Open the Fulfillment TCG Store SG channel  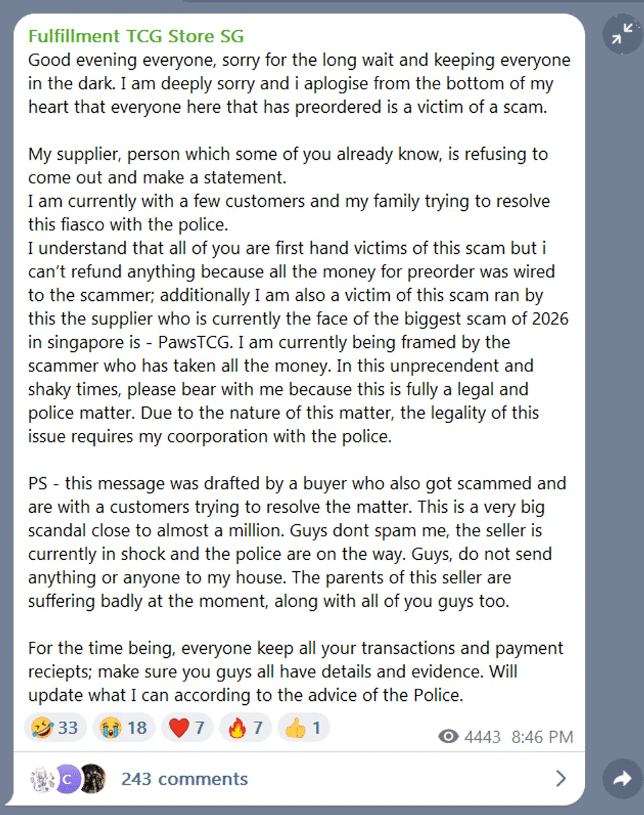click(136, 36)
